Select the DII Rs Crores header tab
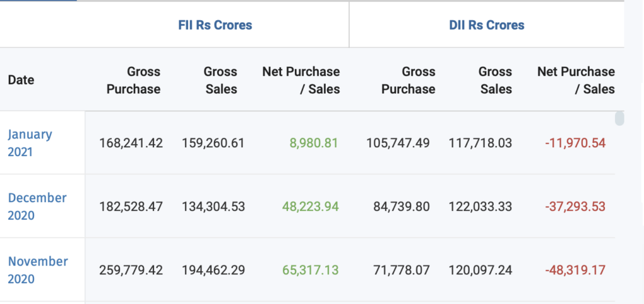 tap(487, 25)
